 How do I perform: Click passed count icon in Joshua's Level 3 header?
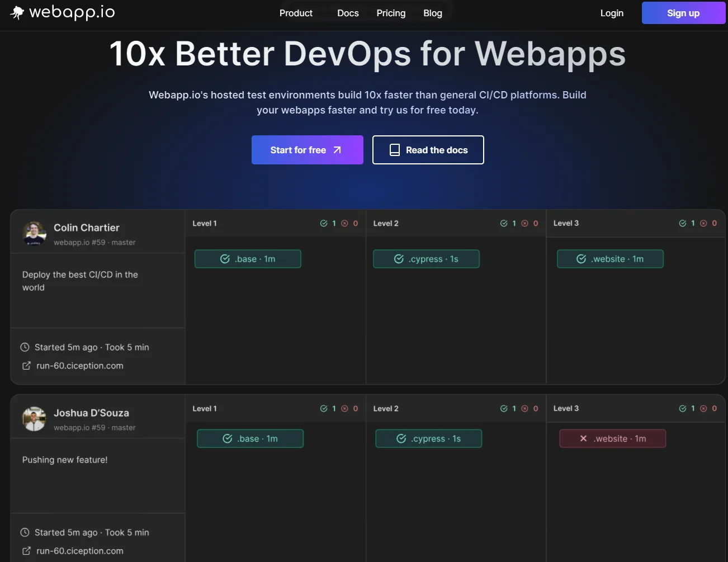pos(683,409)
